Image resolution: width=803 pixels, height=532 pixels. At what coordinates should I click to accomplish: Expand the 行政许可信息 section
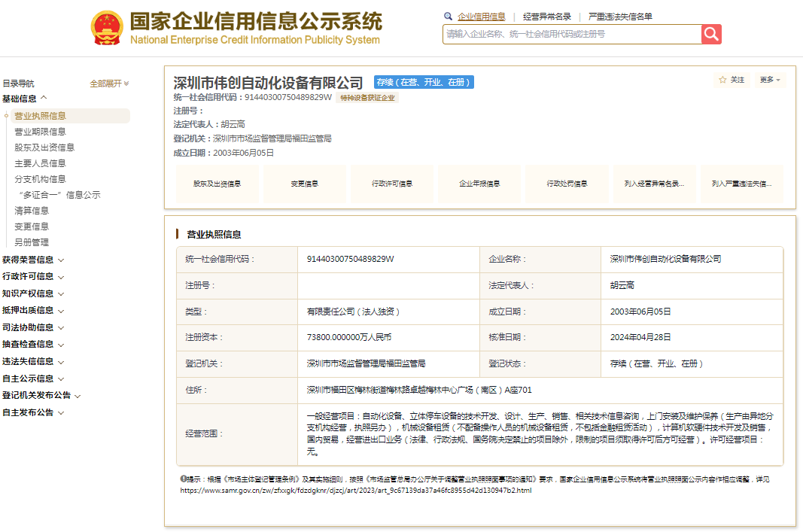click(x=32, y=276)
